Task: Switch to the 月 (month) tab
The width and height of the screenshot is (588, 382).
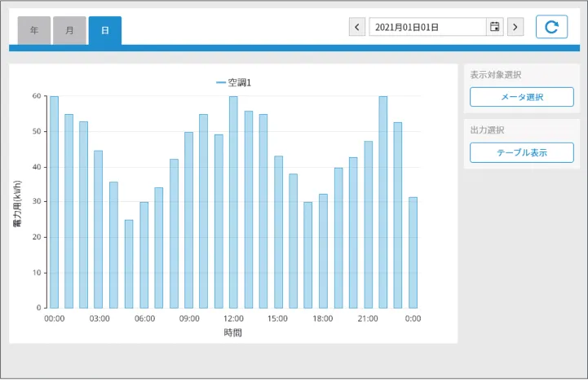Action: (69, 30)
